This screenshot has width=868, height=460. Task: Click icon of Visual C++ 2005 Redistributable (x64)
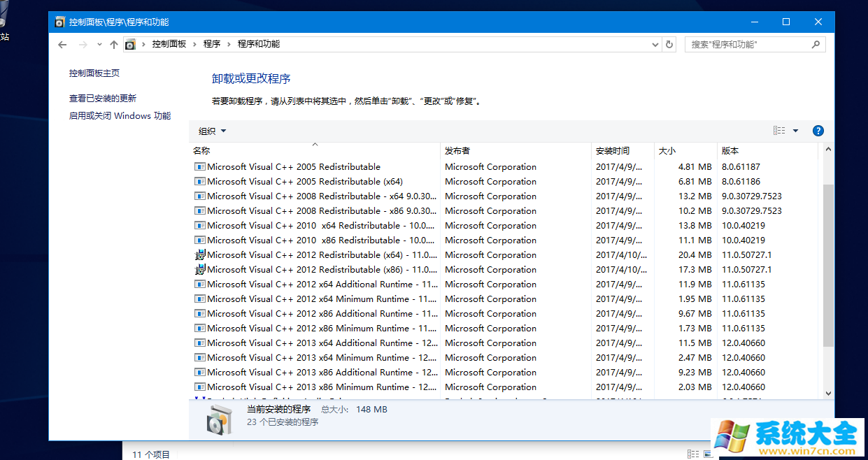coord(200,182)
